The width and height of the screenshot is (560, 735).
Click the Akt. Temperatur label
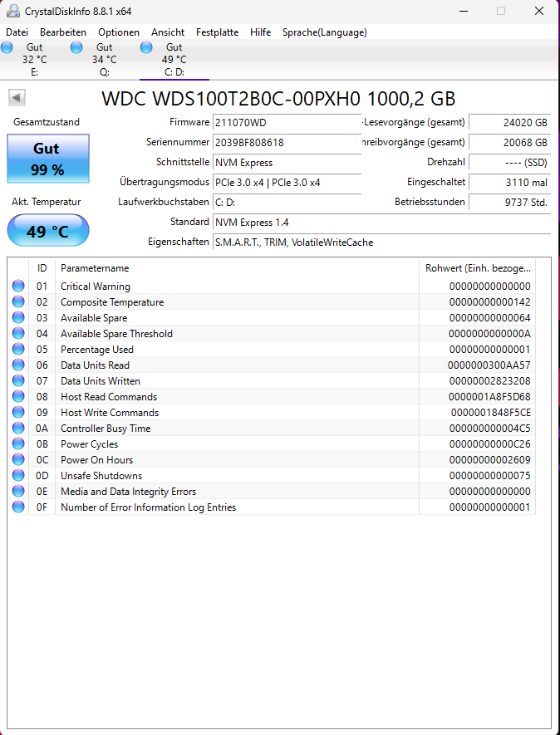(x=47, y=202)
